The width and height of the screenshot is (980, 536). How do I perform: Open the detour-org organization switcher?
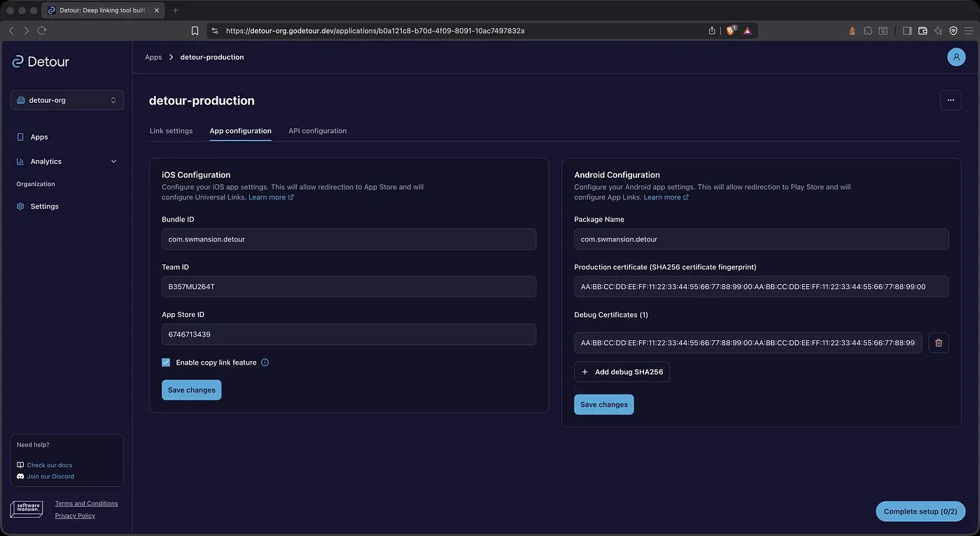(x=67, y=100)
